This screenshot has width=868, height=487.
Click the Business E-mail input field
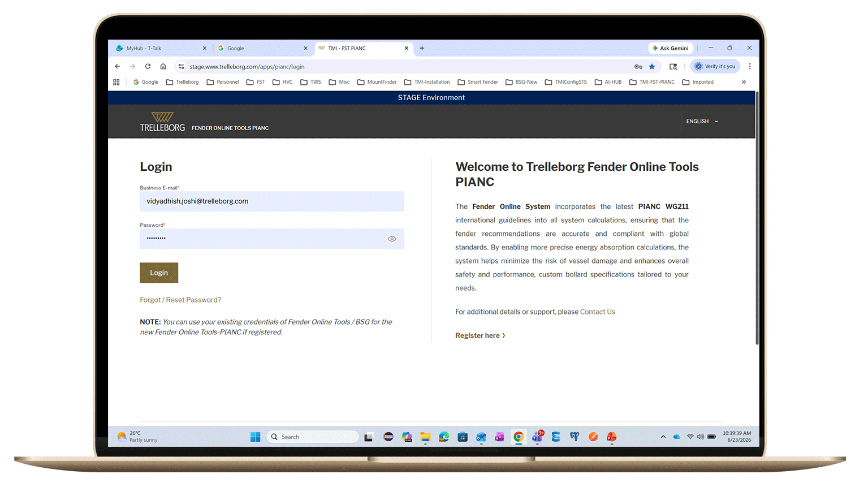(272, 201)
